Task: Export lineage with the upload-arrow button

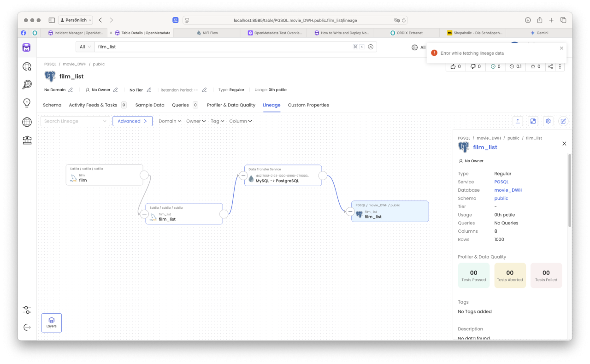Action: click(x=518, y=121)
